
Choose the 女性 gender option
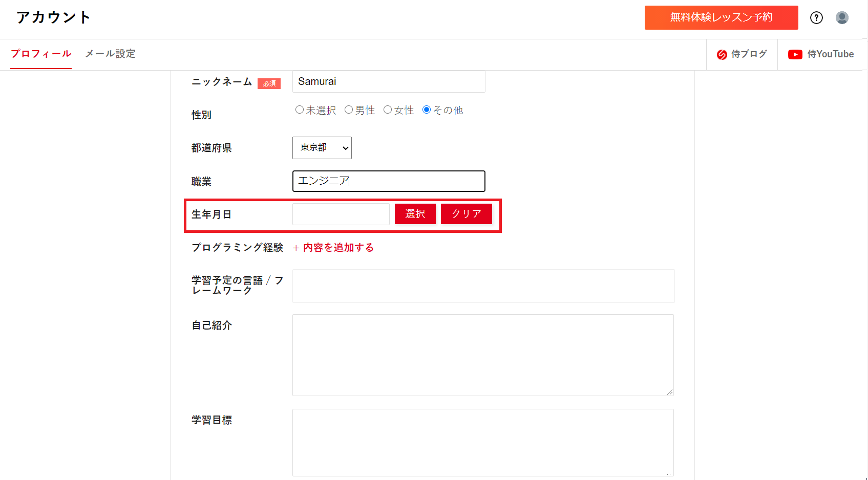pyautogui.click(x=388, y=110)
